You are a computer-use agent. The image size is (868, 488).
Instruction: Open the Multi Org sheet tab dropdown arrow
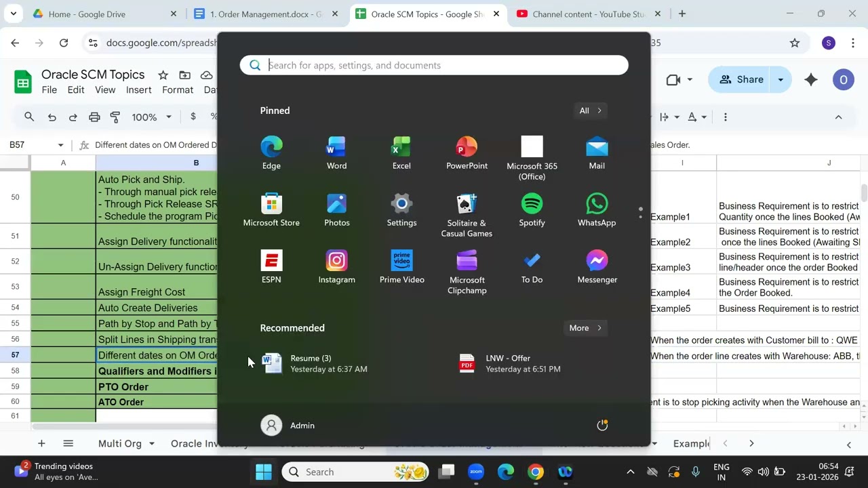(152, 444)
